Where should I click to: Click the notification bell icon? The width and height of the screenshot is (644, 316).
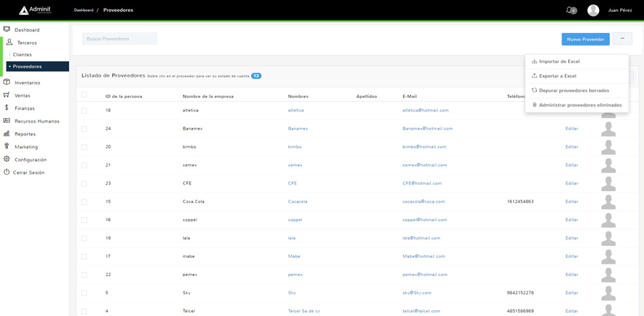click(569, 10)
